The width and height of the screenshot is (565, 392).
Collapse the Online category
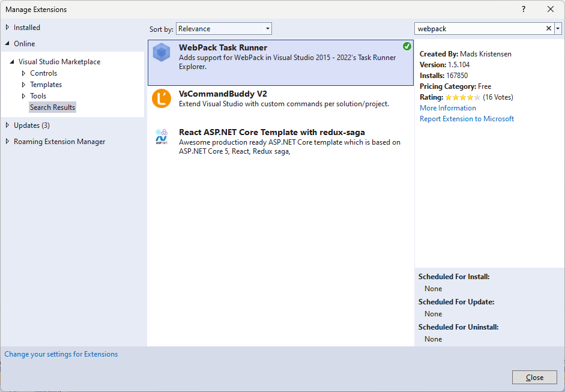(x=8, y=43)
